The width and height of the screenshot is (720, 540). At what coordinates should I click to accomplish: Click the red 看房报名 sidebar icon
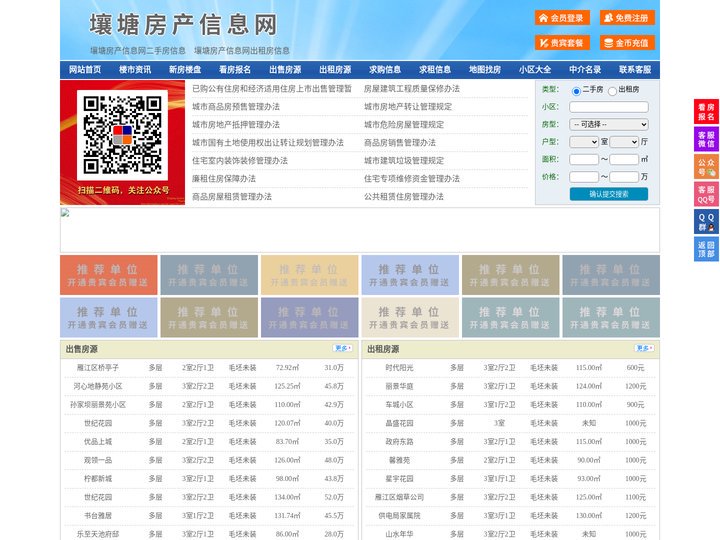pos(706,112)
